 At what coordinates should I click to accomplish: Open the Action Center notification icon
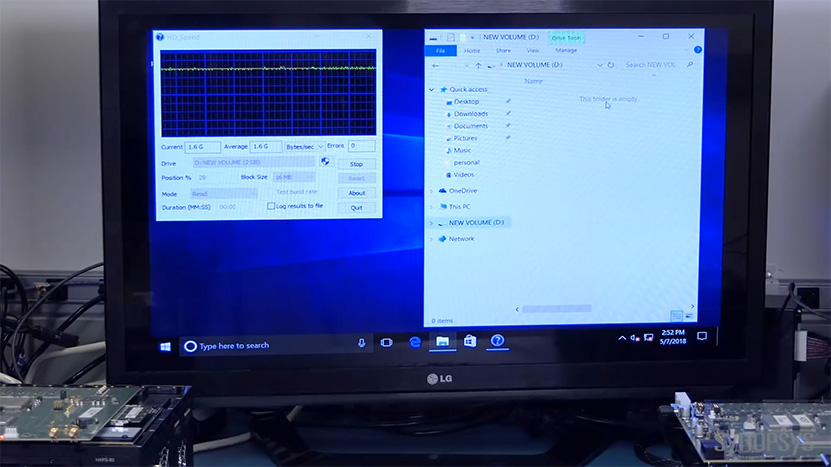(702, 336)
